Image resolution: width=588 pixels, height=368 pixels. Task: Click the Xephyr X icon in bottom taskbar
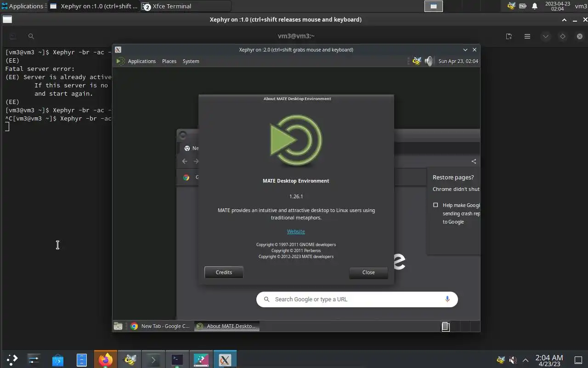[x=225, y=360]
